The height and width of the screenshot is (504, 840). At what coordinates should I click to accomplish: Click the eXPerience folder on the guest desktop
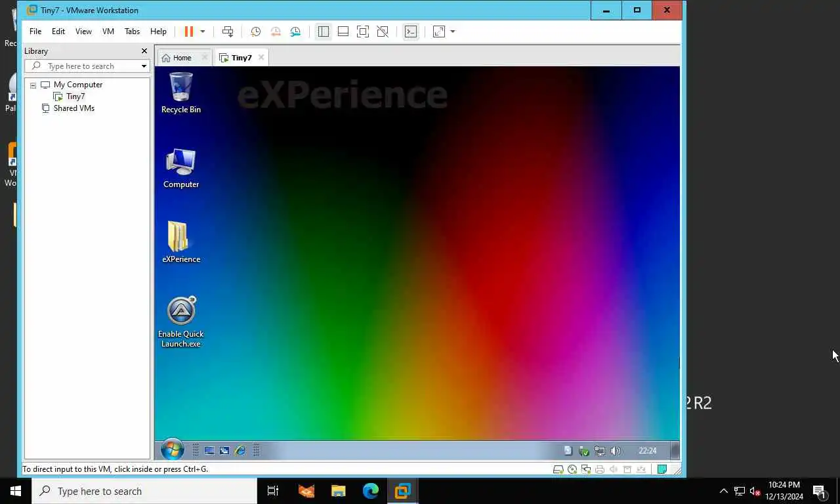pos(181,243)
